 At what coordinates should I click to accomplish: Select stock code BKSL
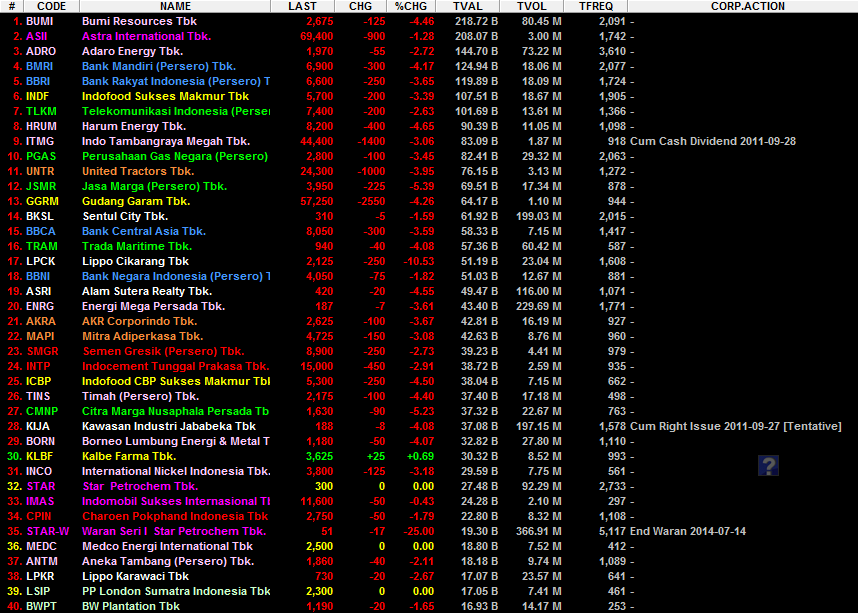[x=40, y=216]
